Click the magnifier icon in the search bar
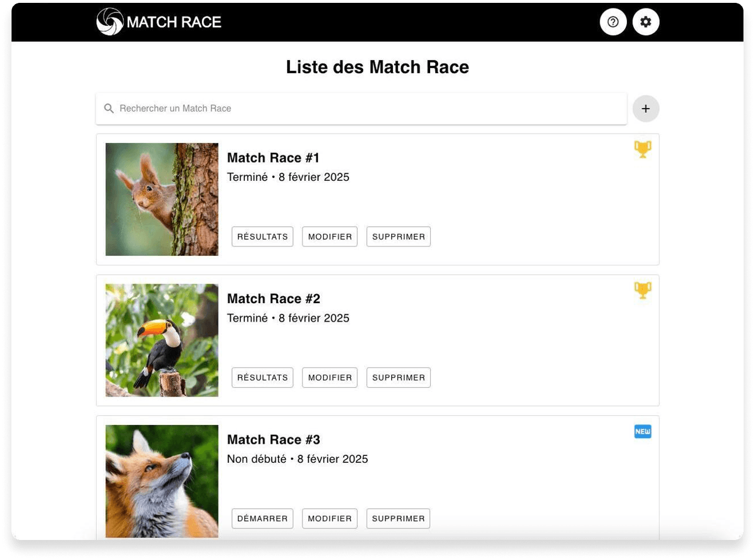This screenshot has height=560, width=755. (109, 108)
